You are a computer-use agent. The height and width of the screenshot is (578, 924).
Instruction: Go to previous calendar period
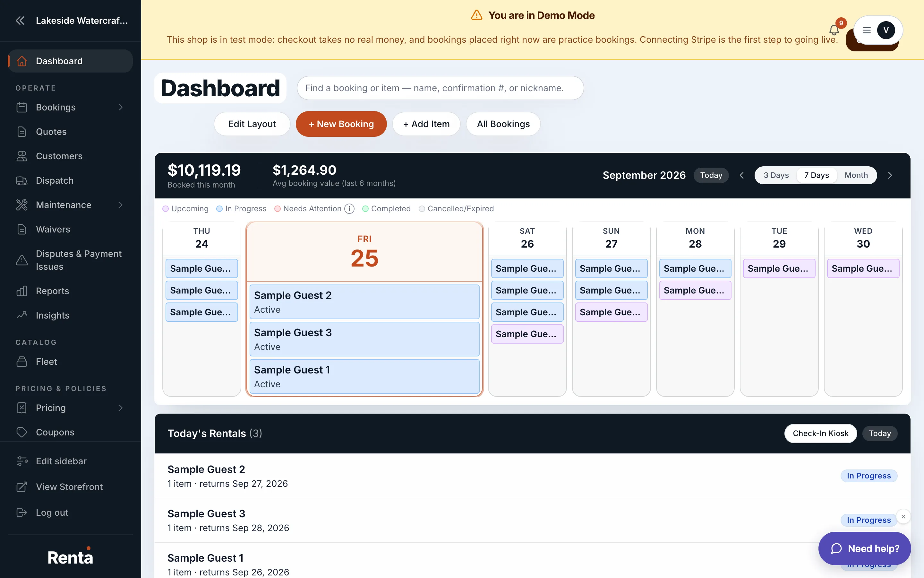pos(741,175)
